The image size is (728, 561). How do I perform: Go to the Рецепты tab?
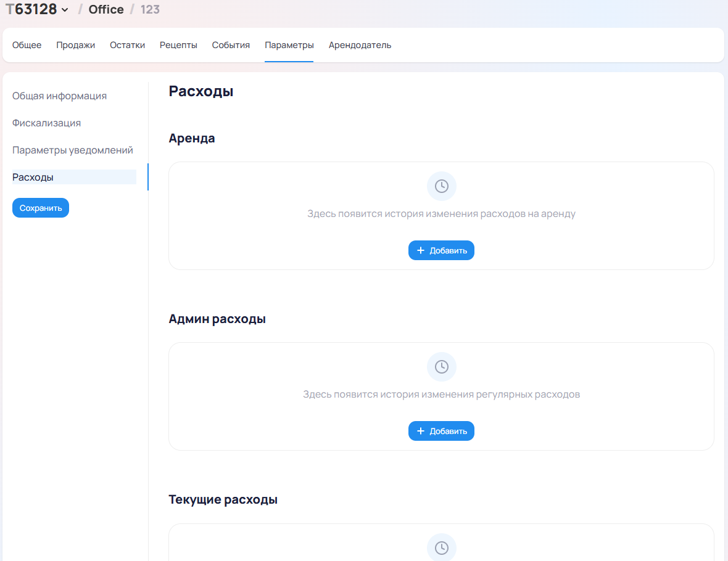(178, 45)
